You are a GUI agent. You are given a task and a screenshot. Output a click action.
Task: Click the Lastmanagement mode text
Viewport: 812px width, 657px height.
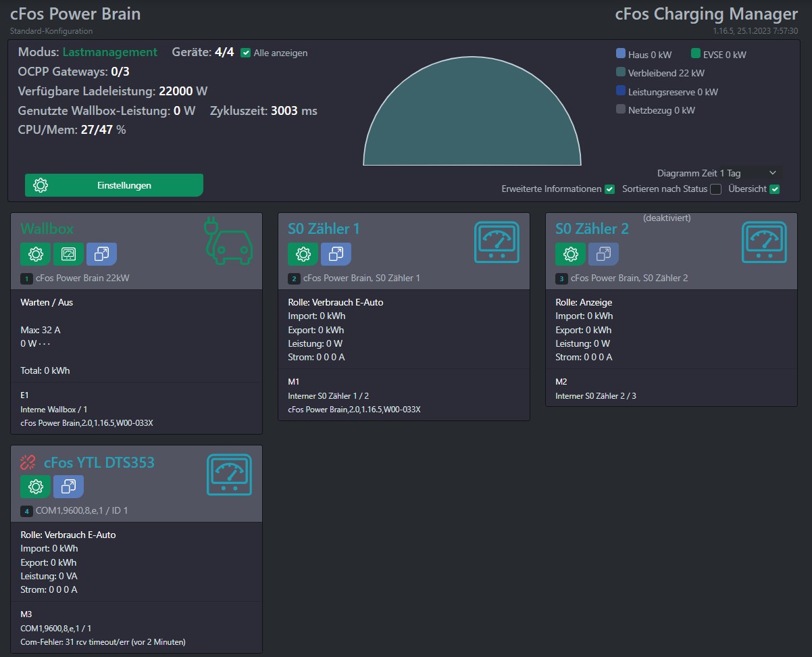pyautogui.click(x=110, y=52)
